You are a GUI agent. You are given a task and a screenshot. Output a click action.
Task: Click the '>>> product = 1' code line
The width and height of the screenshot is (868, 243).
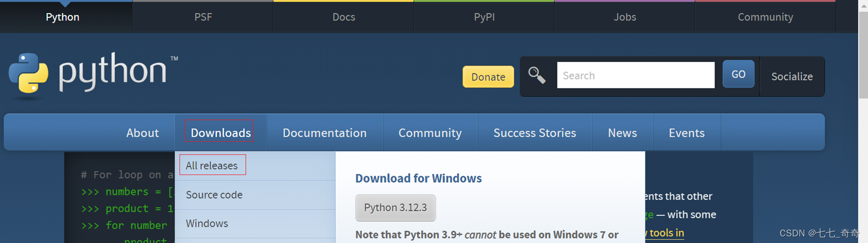[x=127, y=208]
